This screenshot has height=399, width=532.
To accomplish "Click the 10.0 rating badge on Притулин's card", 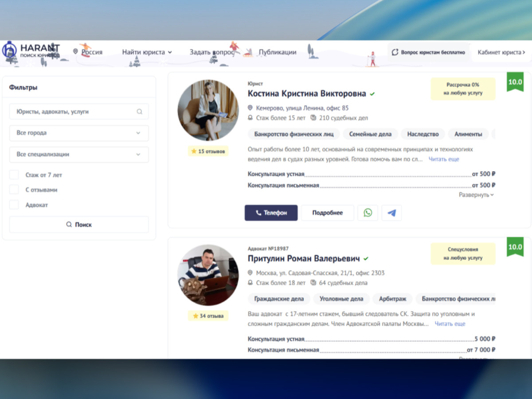I will click(515, 247).
